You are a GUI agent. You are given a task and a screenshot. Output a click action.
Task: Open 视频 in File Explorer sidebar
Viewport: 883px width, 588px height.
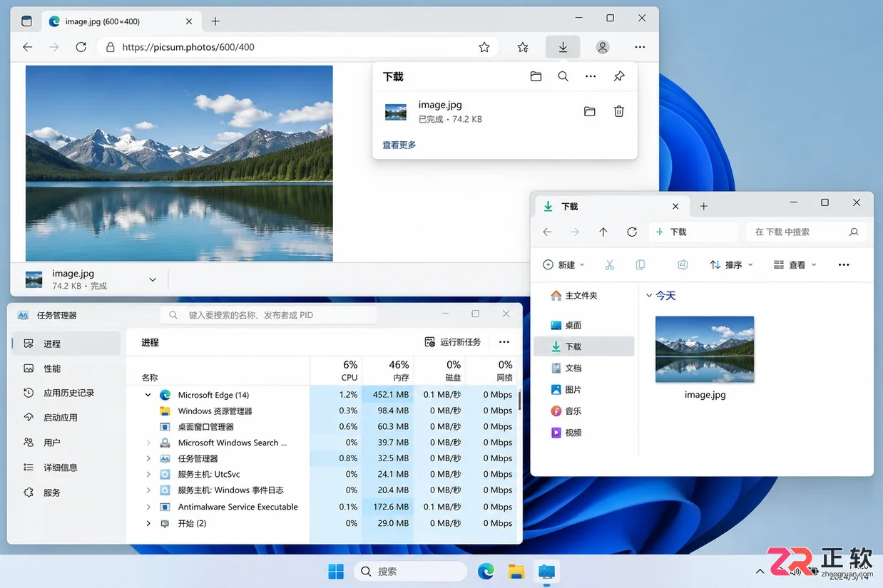pos(584,432)
